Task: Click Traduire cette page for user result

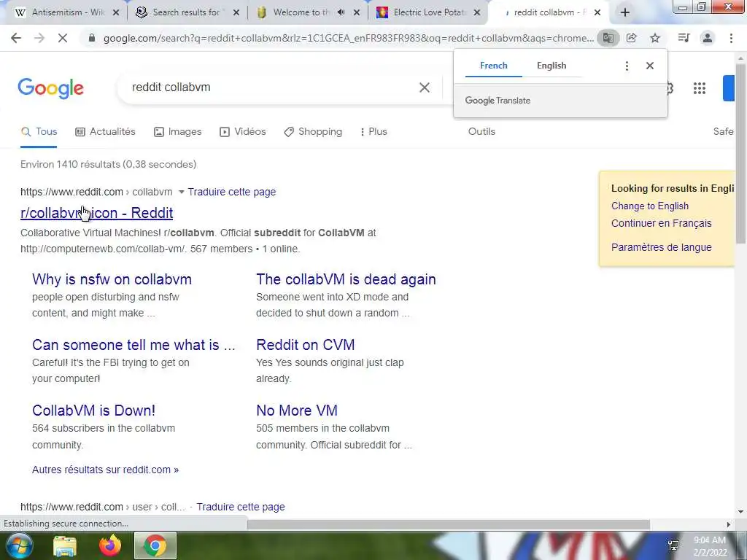Action: tap(241, 507)
